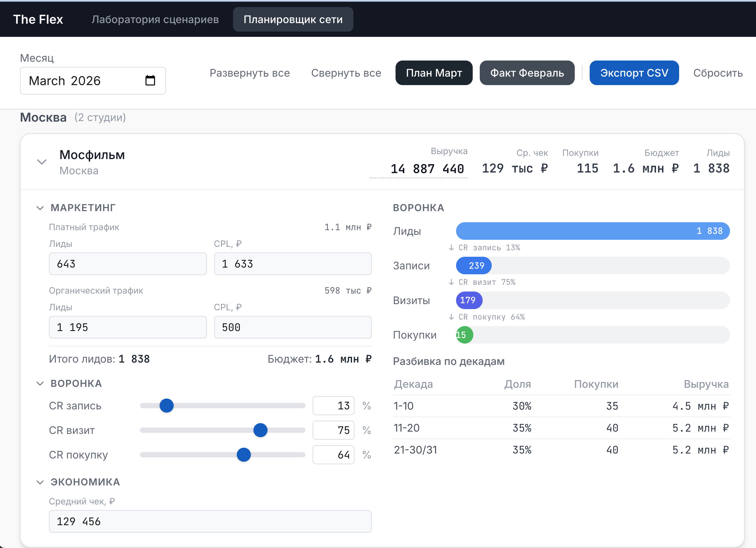
Task: Click paid traffic sum 1.1 млн ₽
Action: (348, 227)
